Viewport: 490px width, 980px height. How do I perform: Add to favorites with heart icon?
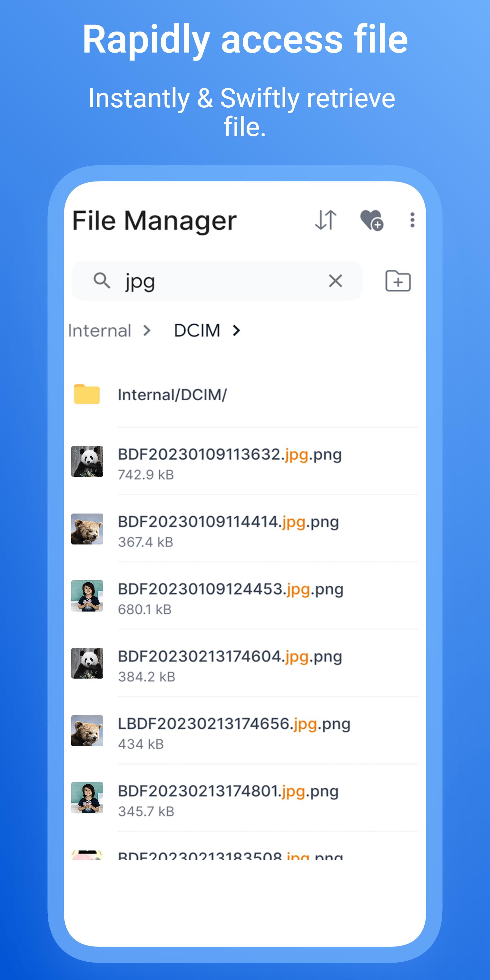371,220
